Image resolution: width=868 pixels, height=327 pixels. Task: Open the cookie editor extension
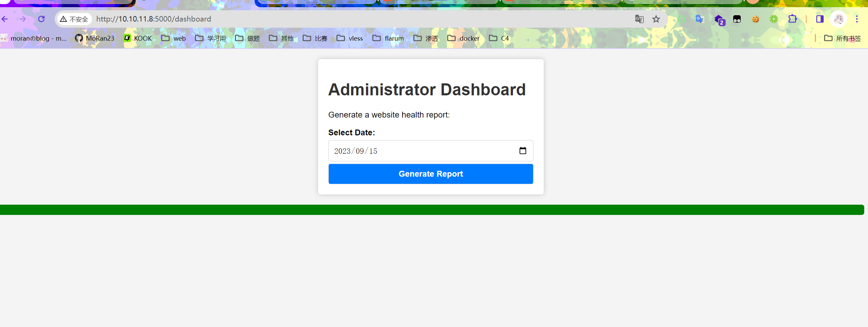(755, 19)
